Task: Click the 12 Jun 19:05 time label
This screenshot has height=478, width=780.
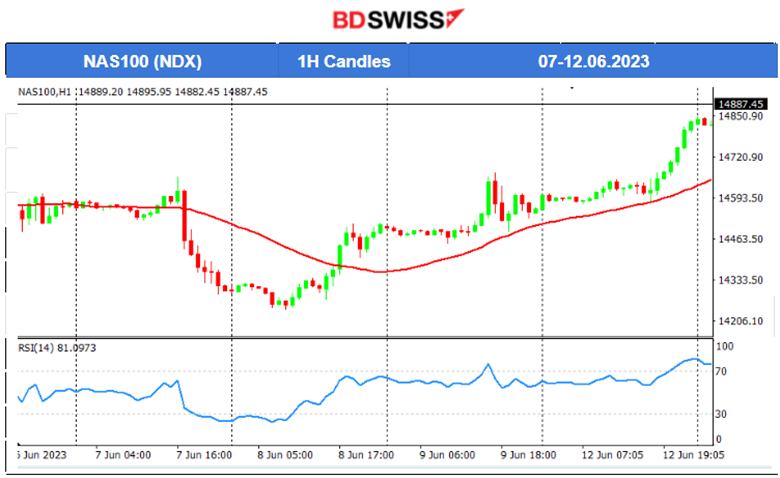Action: (691, 454)
